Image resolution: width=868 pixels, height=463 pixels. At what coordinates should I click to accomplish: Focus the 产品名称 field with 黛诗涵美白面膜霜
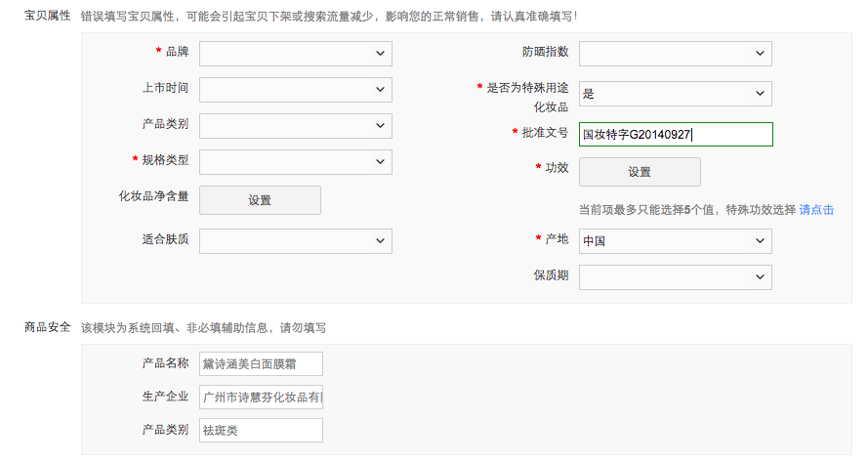261,364
